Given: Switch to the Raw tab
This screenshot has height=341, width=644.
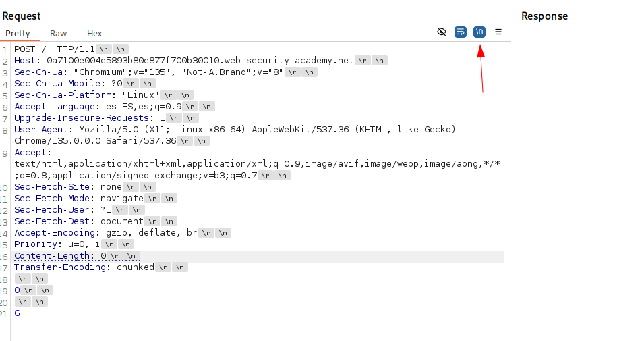Looking at the screenshot, I should [58, 34].
